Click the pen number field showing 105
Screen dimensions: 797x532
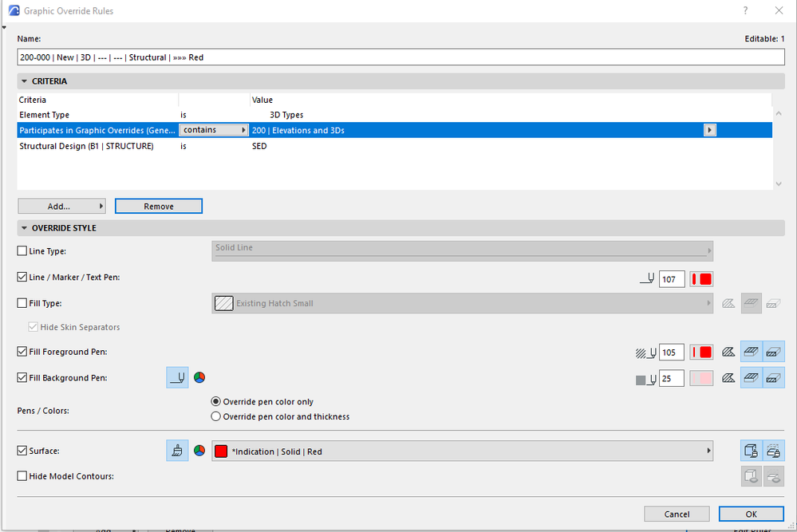672,352
